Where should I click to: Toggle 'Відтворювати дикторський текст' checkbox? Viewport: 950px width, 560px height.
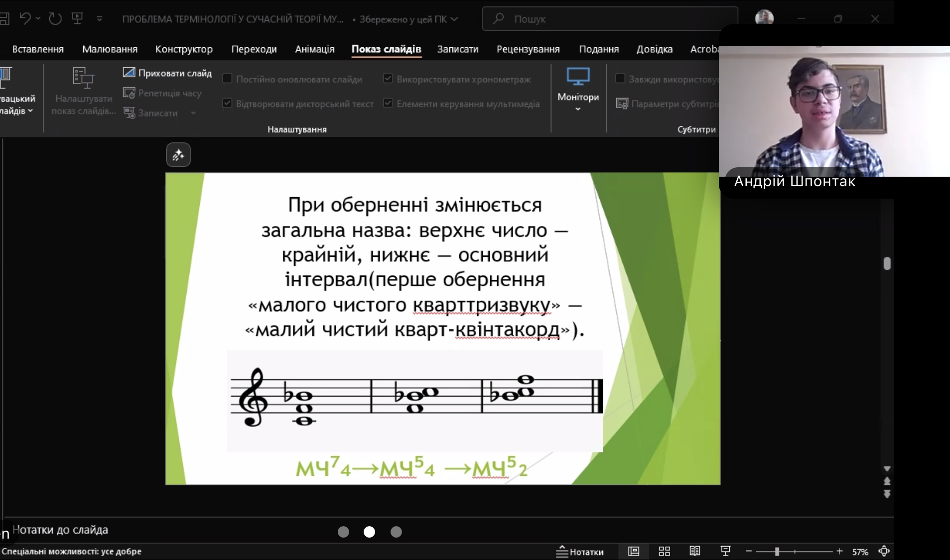pyautogui.click(x=227, y=103)
